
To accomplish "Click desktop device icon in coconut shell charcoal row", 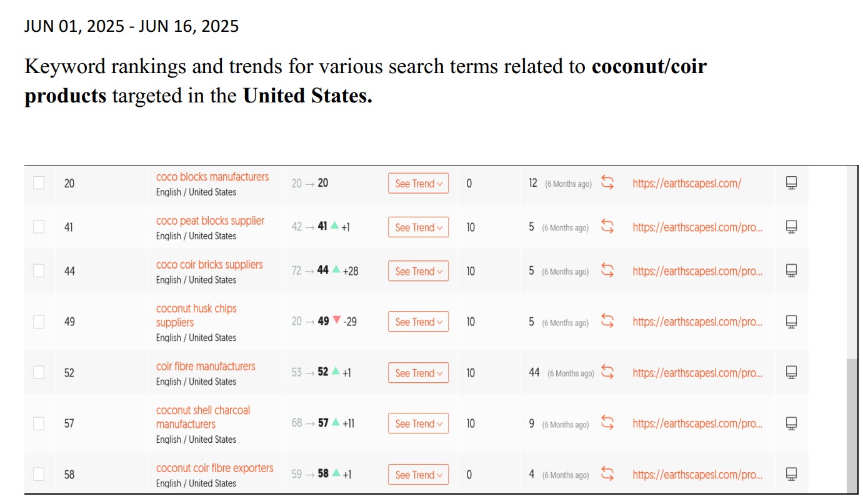I will [791, 423].
